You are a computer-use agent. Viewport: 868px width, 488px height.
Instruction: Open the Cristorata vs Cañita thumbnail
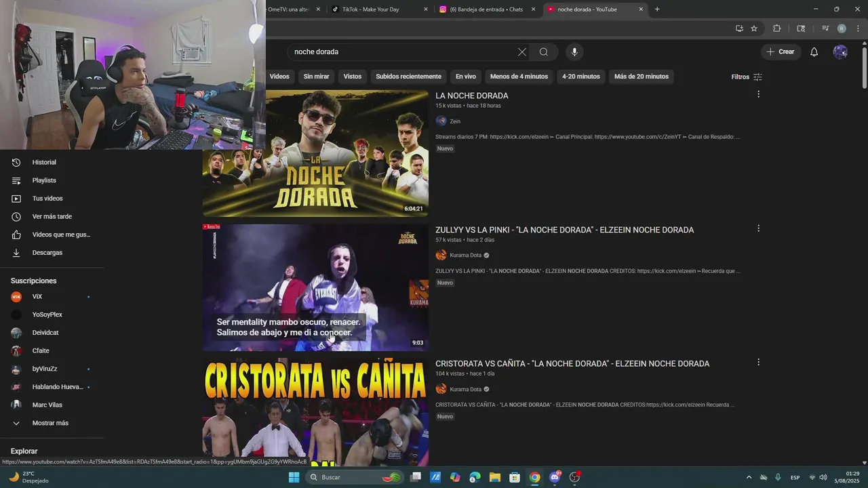tap(315, 412)
